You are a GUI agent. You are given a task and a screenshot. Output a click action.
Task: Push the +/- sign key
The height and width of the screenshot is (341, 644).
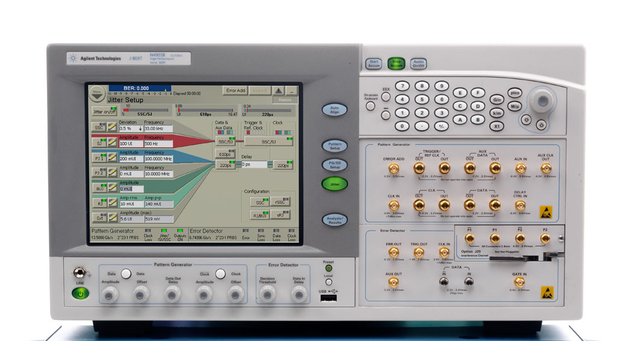pos(441,126)
